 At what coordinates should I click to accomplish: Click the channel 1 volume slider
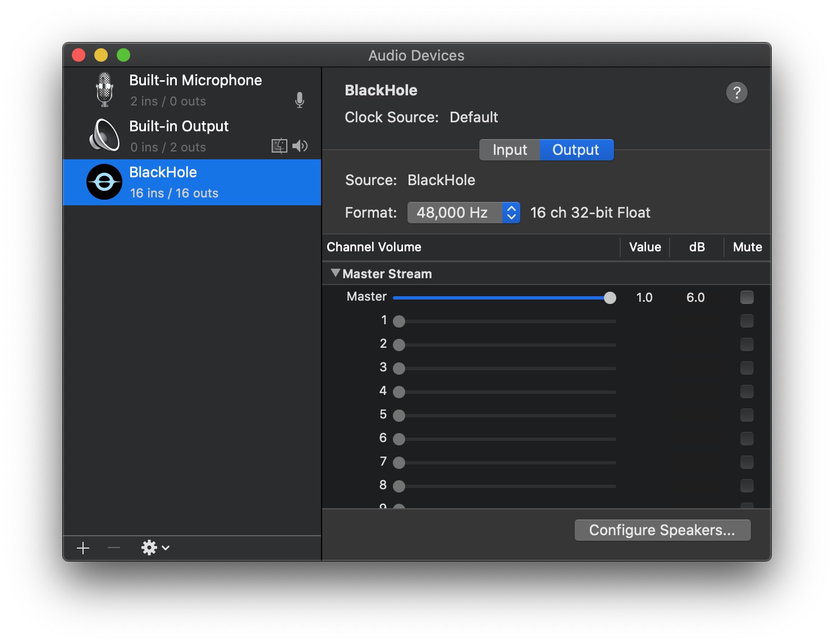pyautogui.click(x=505, y=321)
